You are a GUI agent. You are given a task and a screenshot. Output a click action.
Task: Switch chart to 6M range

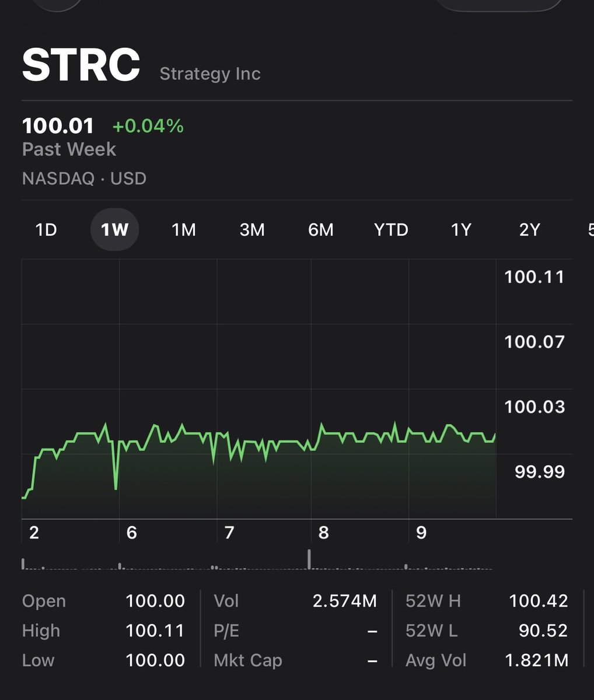[321, 230]
